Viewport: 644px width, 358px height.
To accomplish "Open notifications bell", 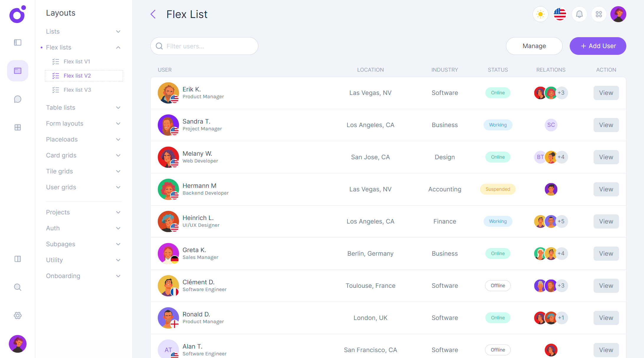I will pyautogui.click(x=579, y=14).
